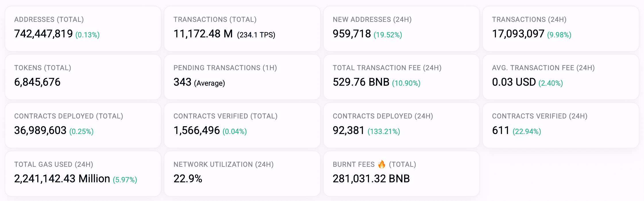Click Burnt Fees total 281,031.32 BNB
This screenshot has height=201, width=644.
pyautogui.click(x=371, y=179)
